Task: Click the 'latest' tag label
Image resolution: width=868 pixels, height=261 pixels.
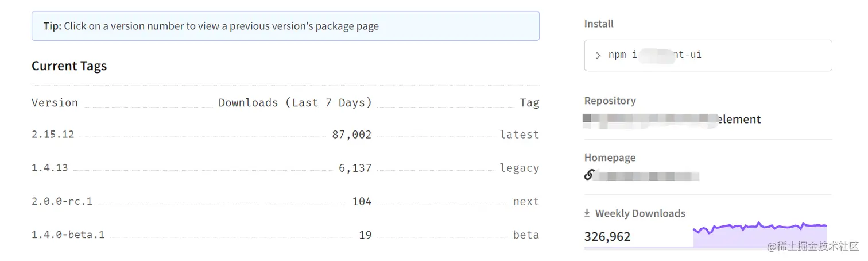Action: click(519, 135)
